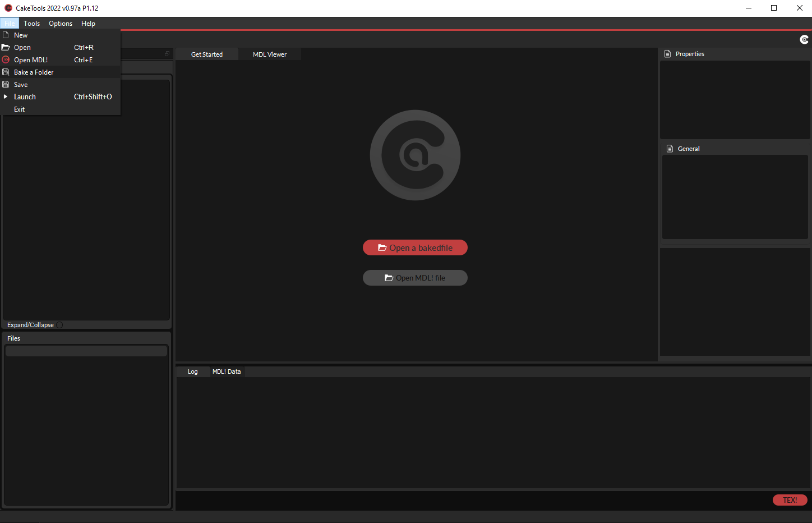Viewport: 812px width, 523px height.
Task: Show the Log tab
Action: tap(192, 371)
